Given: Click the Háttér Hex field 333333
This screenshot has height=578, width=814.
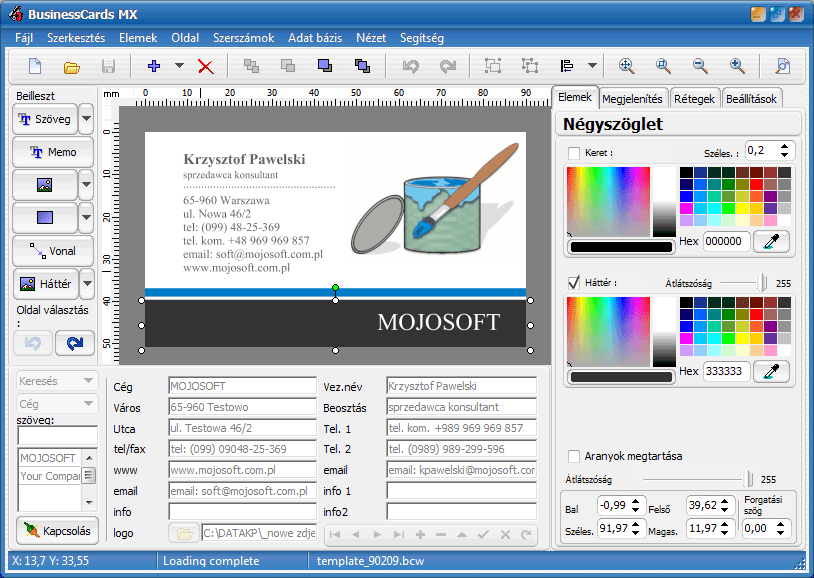Looking at the screenshot, I should click(x=726, y=371).
